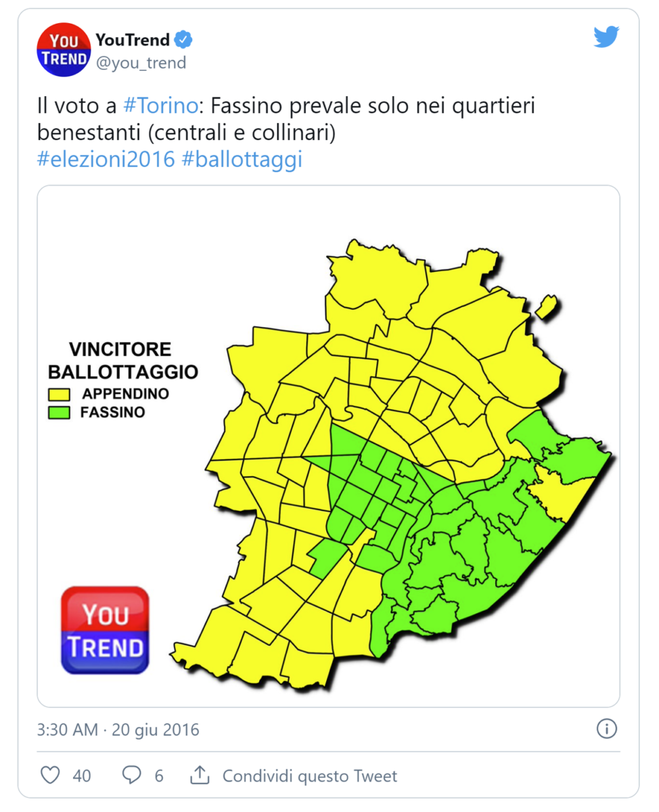Like the tweet with heart icon
This screenshot has width=659, height=812.
pyautogui.click(x=50, y=775)
